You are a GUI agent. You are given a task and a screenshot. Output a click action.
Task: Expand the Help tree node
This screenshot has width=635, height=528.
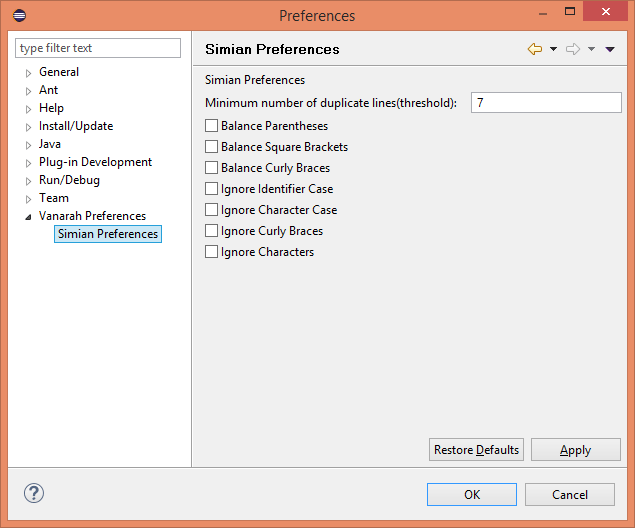tap(28, 109)
